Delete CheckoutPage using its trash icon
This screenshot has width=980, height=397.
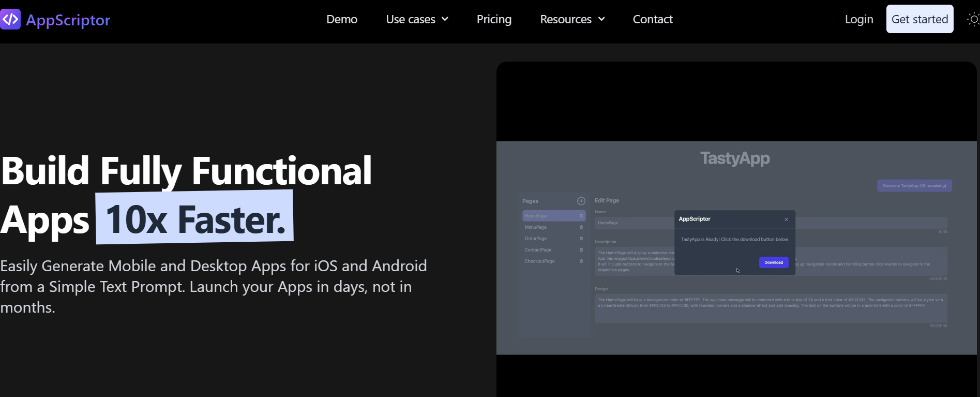[581, 261]
